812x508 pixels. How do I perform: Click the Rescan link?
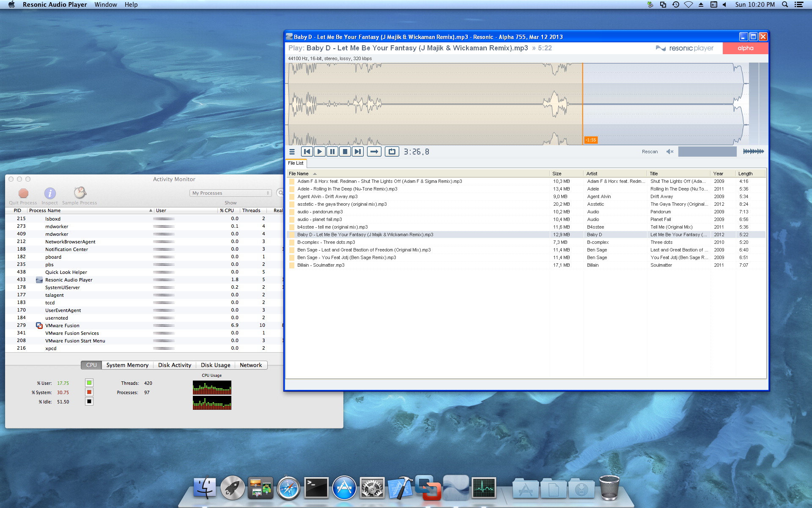[x=650, y=152]
